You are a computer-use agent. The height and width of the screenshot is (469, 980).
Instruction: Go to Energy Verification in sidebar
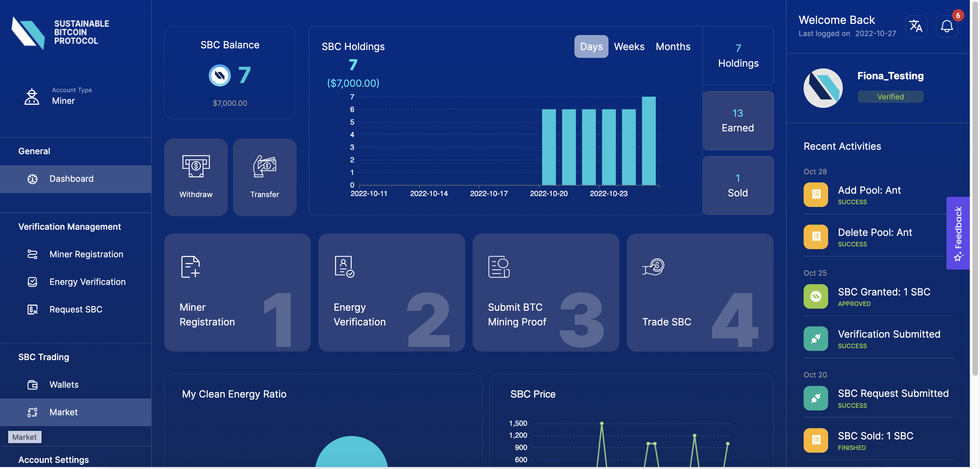click(x=76, y=282)
